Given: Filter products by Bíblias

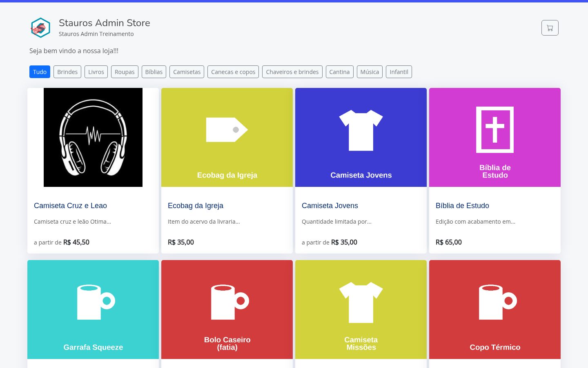Looking at the screenshot, I should pos(154,72).
